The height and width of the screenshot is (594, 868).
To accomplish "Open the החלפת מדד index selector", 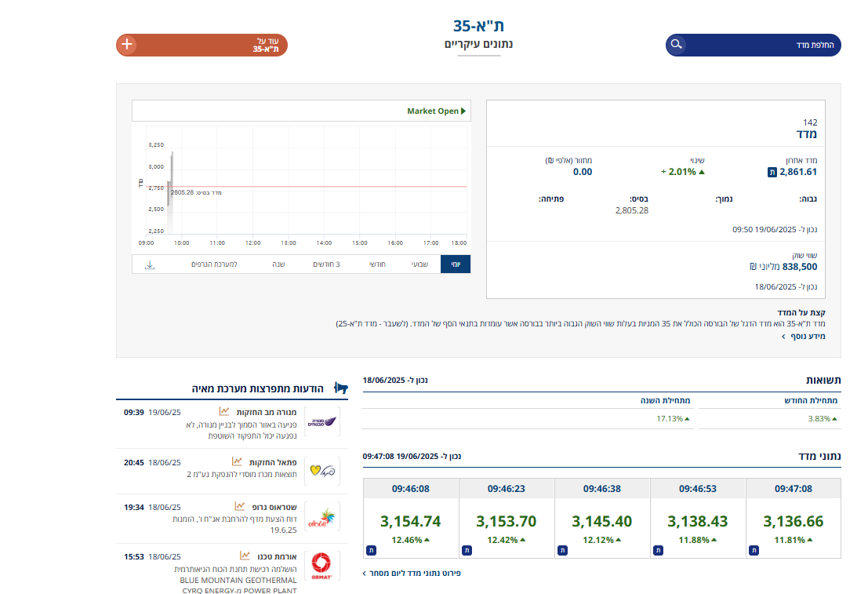I will (753, 45).
